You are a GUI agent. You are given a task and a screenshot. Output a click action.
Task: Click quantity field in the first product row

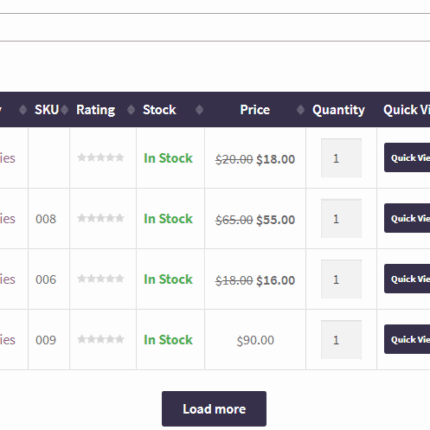(x=341, y=158)
